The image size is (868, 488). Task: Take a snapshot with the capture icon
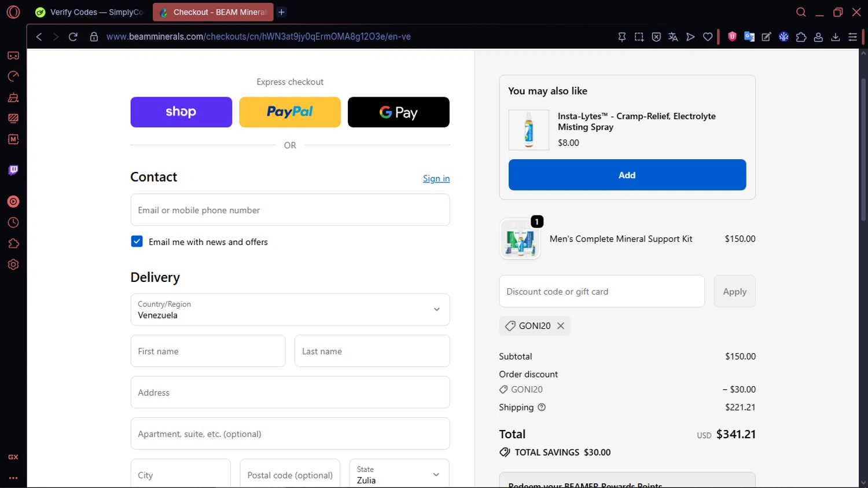pos(639,36)
